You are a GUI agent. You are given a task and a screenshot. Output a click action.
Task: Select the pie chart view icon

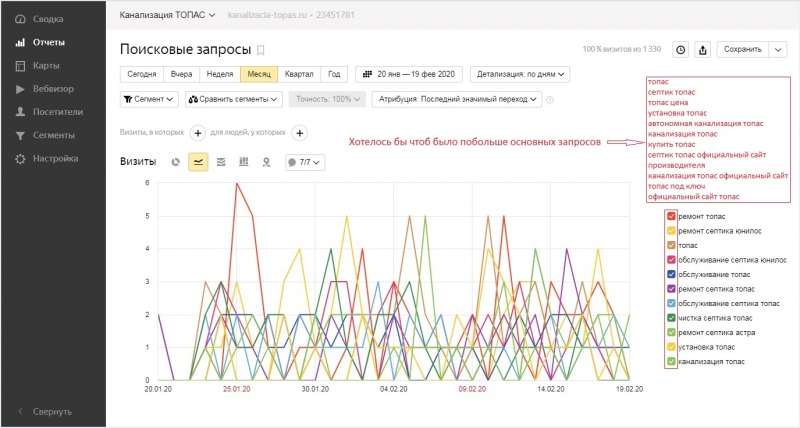[x=176, y=161]
